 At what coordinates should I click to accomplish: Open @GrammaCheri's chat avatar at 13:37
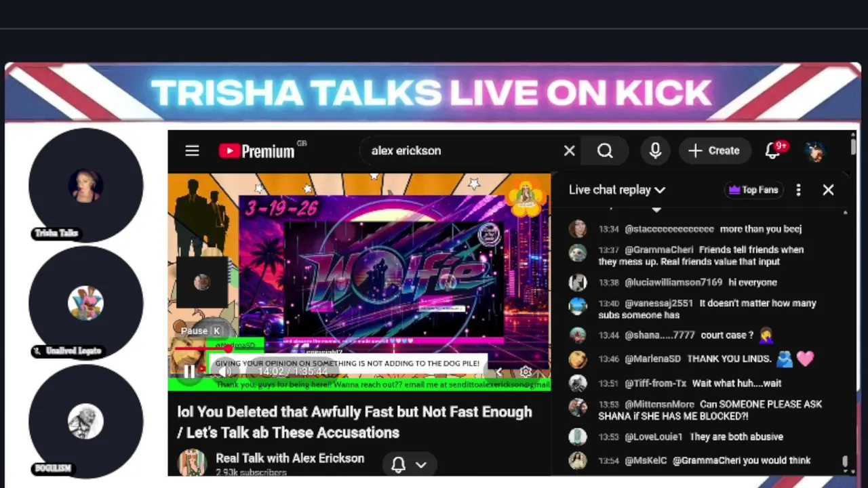[x=578, y=253]
